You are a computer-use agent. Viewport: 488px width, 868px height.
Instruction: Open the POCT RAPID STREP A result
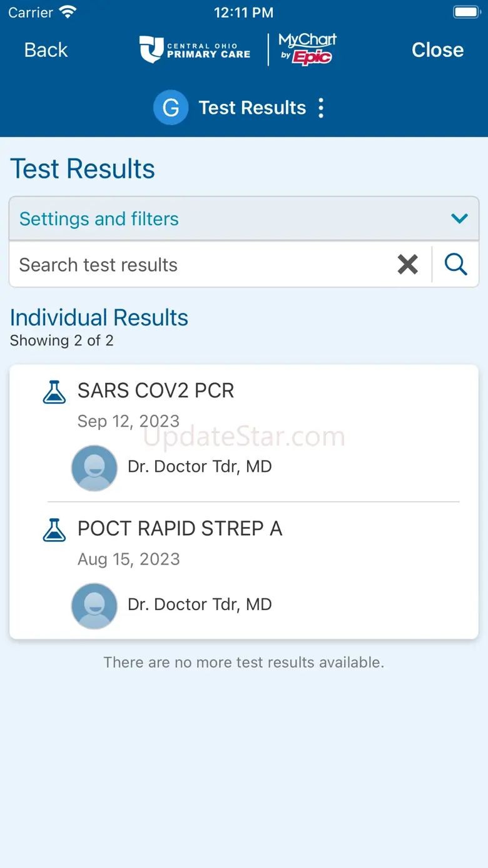pos(180,529)
